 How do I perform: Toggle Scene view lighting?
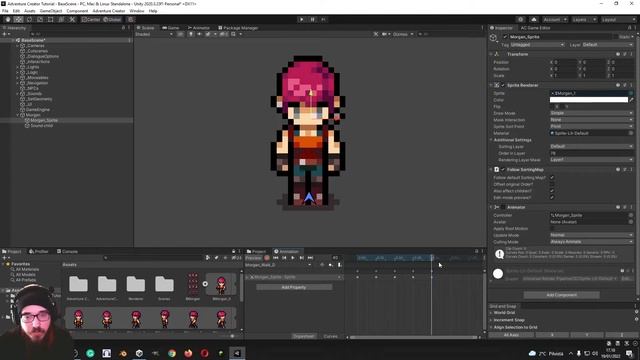pos(191,34)
